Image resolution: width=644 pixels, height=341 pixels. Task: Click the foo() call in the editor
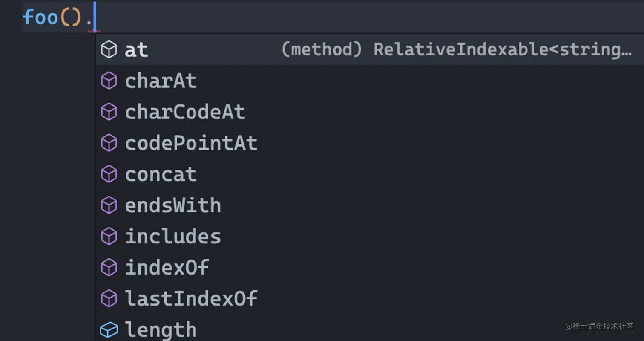pyautogui.click(x=52, y=17)
